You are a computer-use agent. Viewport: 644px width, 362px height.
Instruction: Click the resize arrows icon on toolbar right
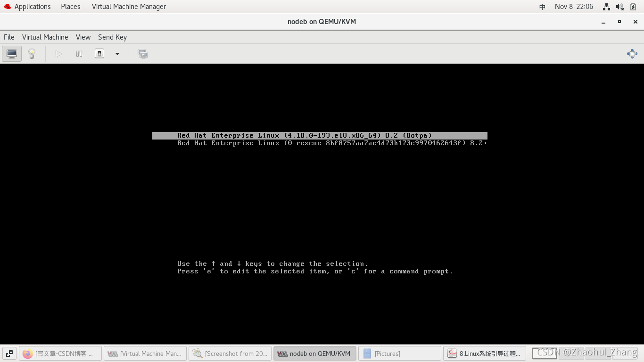coord(632,54)
